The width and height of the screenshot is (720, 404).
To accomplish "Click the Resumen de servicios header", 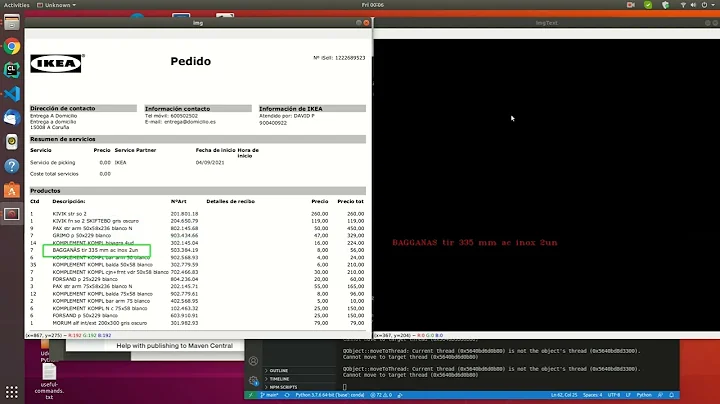I will (x=198, y=139).
